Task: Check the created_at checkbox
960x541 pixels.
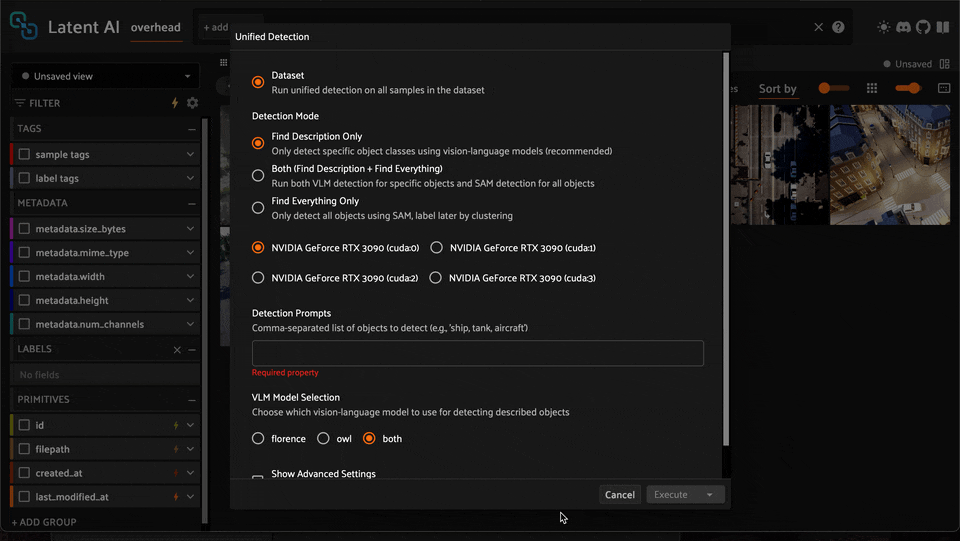Action: 24,473
